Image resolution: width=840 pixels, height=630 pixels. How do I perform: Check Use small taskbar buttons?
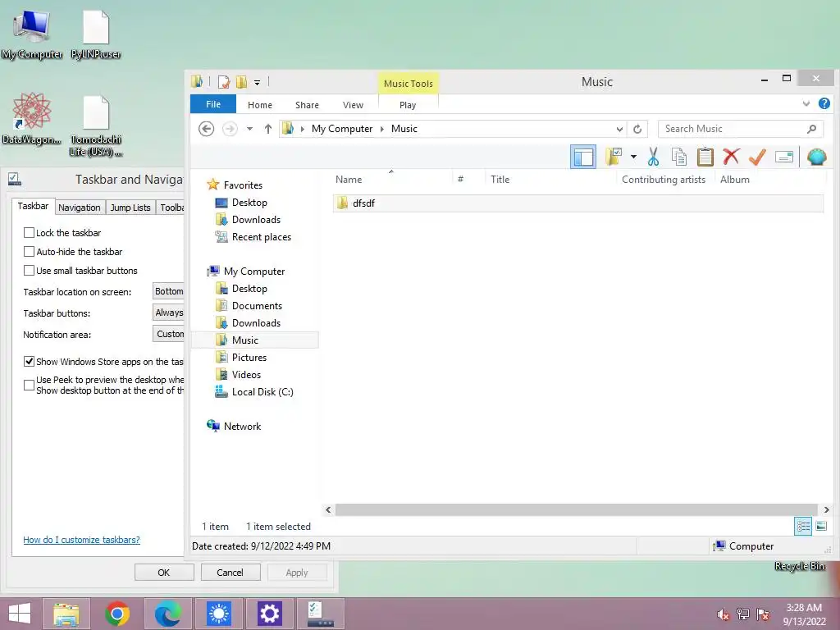click(x=29, y=271)
